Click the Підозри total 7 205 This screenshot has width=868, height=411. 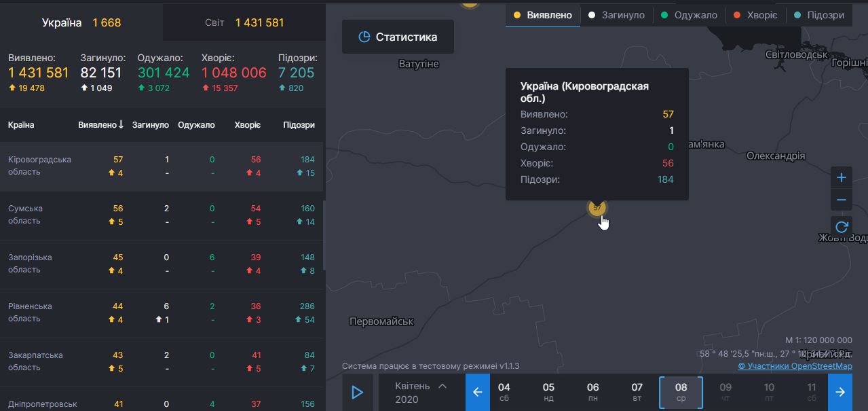[297, 73]
